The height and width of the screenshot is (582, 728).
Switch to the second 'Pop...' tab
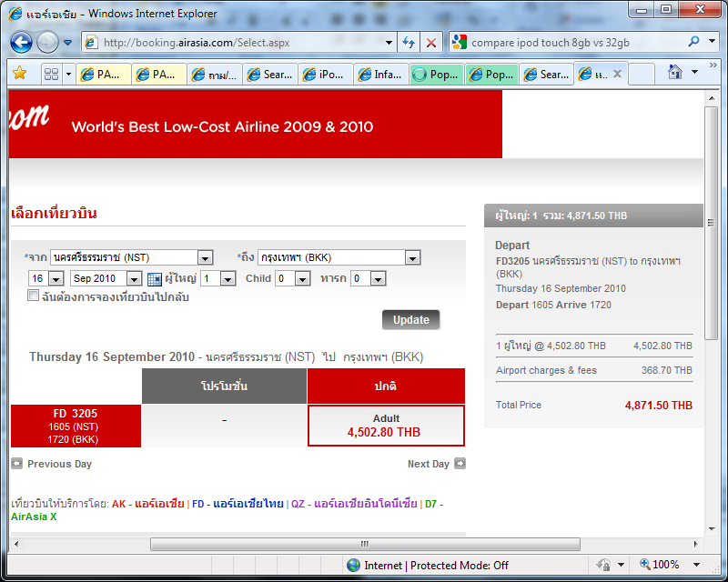(x=492, y=75)
